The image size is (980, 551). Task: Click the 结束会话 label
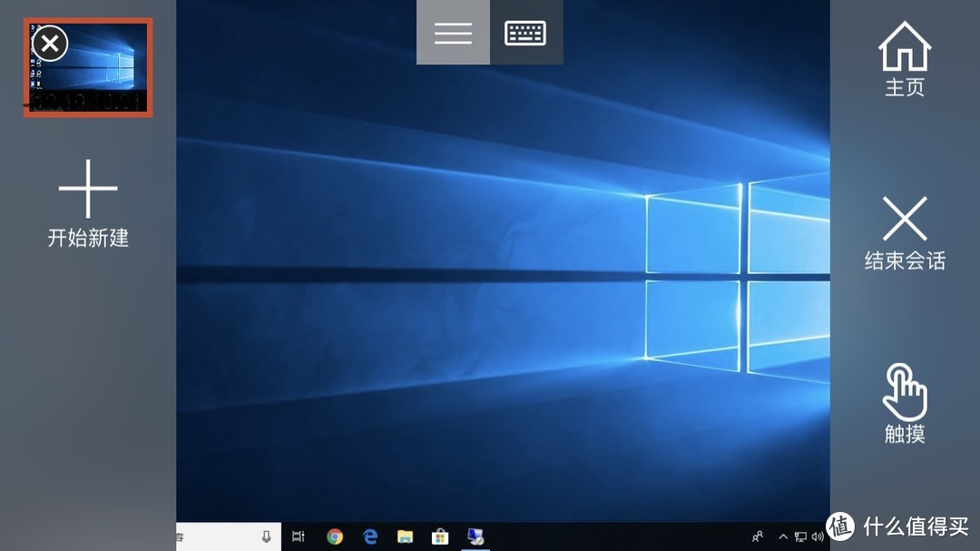click(905, 261)
